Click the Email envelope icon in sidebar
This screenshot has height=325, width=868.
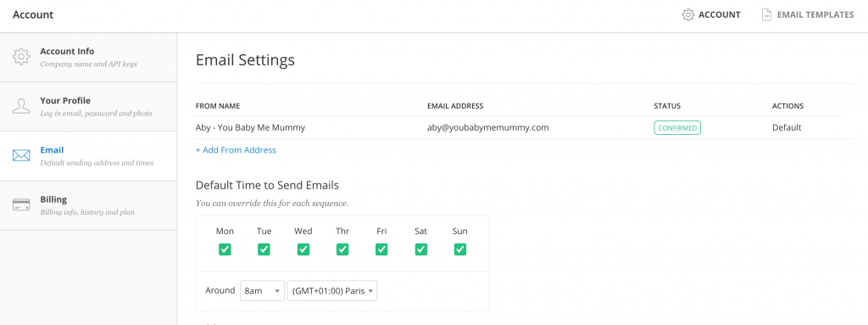point(21,156)
